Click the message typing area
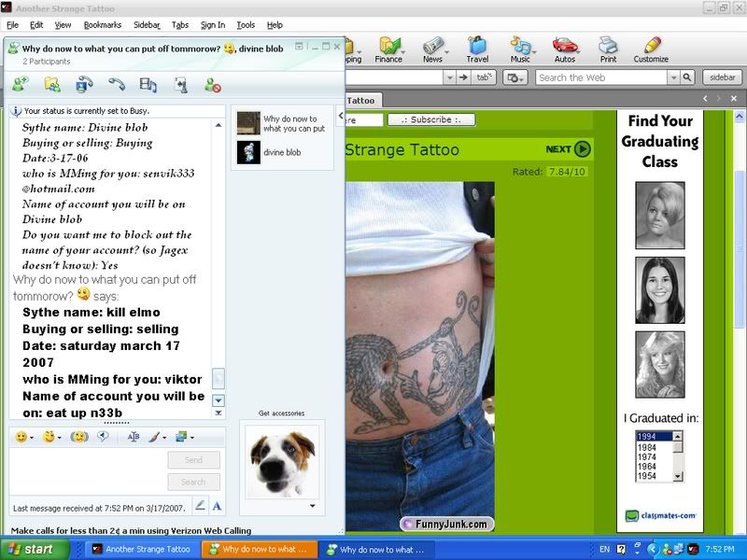The height and width of the screenshot is (560, 747). [x=88, y=471]
